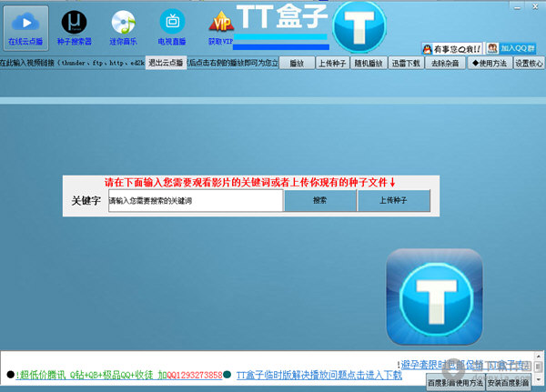Click the 有事您Q我 QQ contact icon
Viewport: 546px width, 392px height.
(450, 48)
